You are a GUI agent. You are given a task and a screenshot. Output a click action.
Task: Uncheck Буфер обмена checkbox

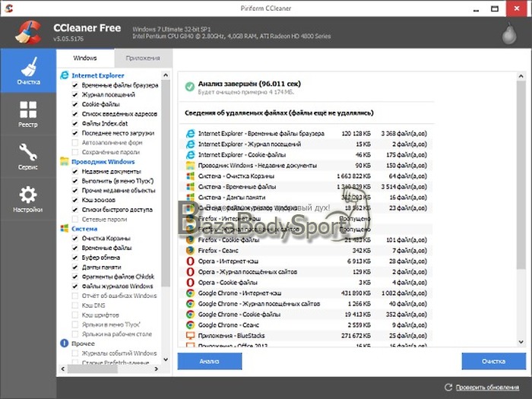click(x=75, y=258)
